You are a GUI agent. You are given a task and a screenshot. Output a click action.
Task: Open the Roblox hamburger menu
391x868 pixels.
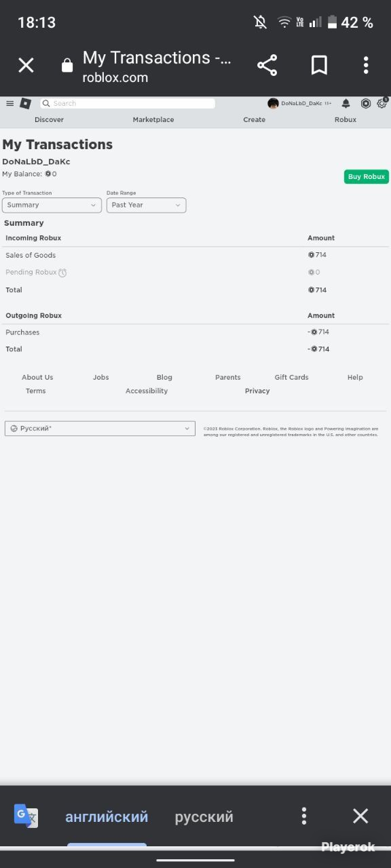[10, 104]
